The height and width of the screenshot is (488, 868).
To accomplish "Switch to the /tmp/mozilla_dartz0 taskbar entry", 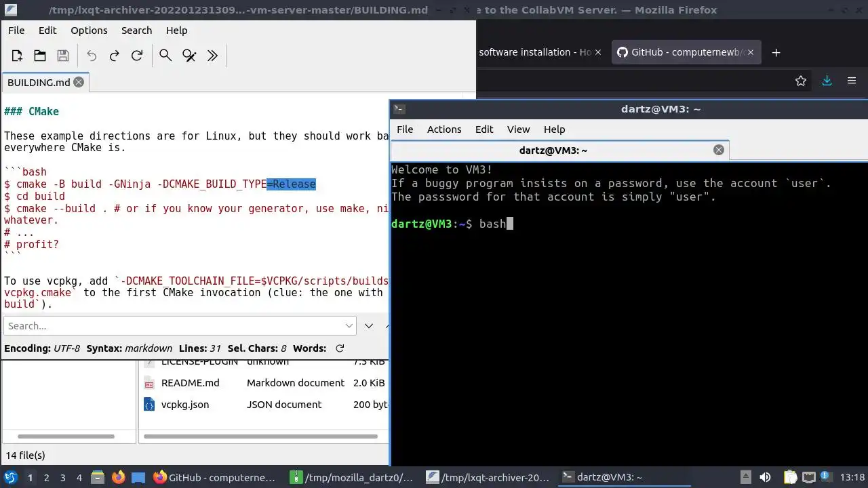I will pos(353,477).
